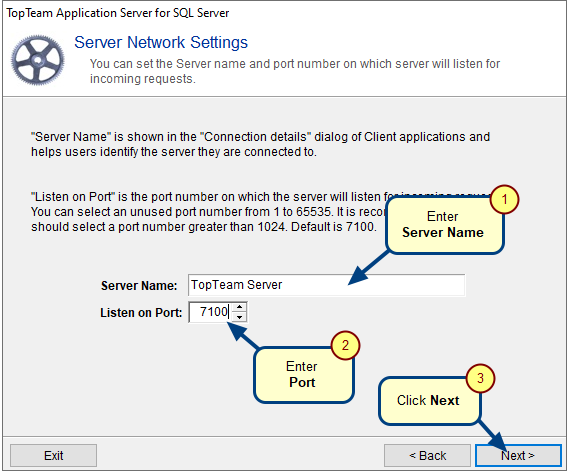Screen dimensions: 568x472
Task: Click the 'helps users identify the server' sentence
Action: (174, 152)
